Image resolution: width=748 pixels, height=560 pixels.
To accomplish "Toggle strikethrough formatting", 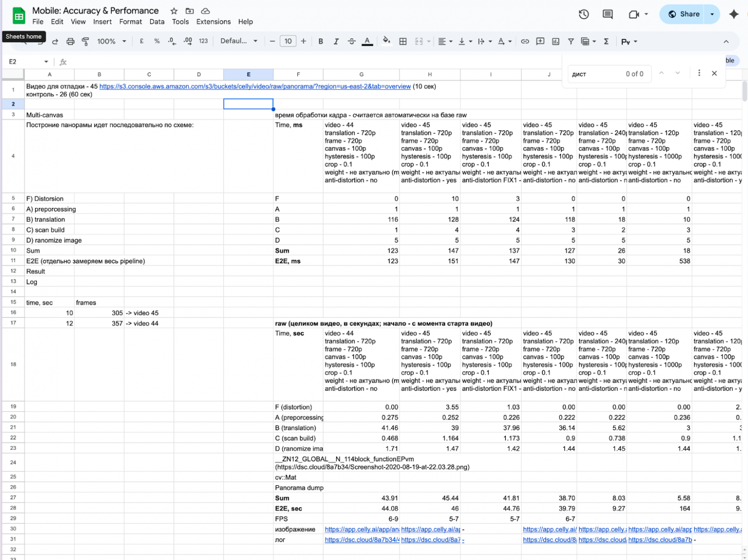I will 351,42.
